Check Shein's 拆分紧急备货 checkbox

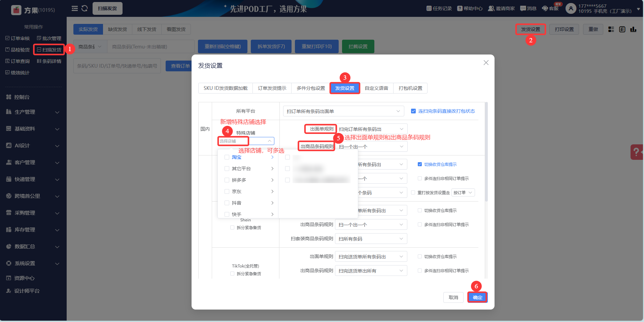pyautogui.click(x=232, y=227)
